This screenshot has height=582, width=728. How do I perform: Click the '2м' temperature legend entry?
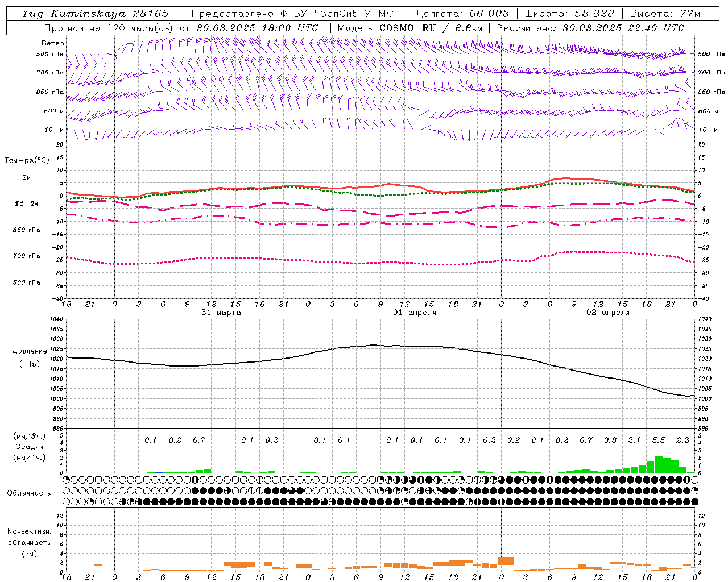coord(27,178)
